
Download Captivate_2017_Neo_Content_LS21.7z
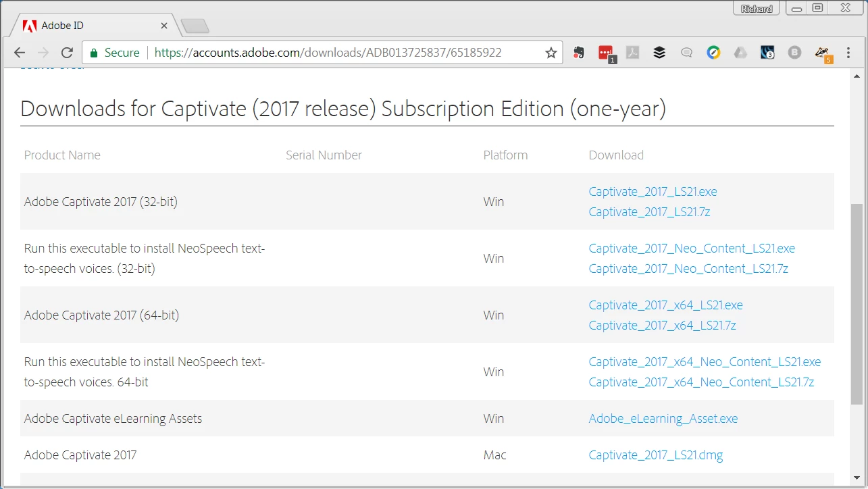(x=688, y=269)
